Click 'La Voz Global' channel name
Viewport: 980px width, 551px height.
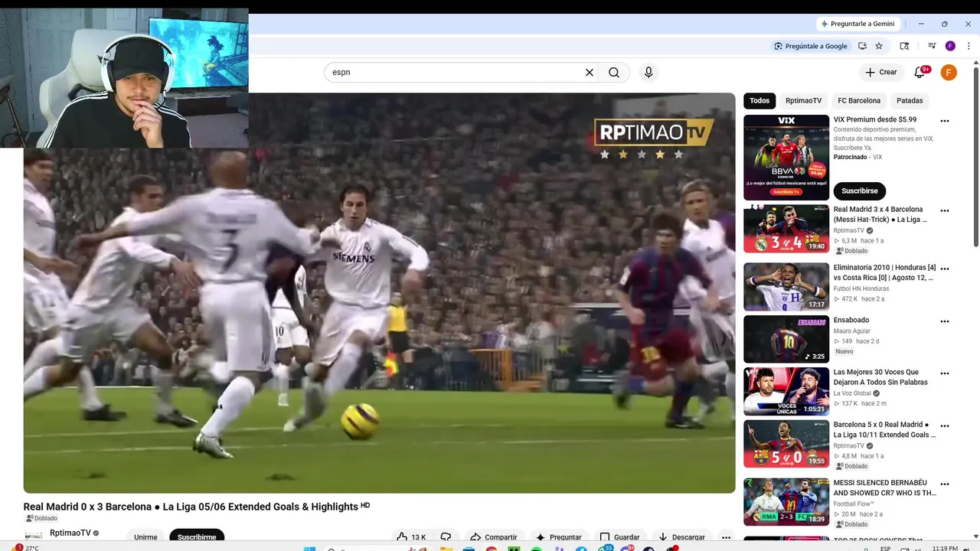click(x=852, y=393)
